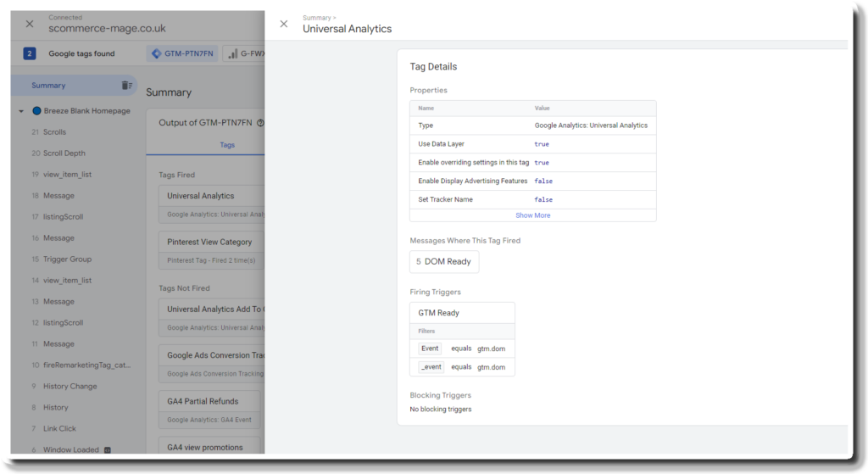Image resolution: width=868 pixels, height=474 pixels.
Task: Click the Google tags found count badge
Action: tap(30, 53)
